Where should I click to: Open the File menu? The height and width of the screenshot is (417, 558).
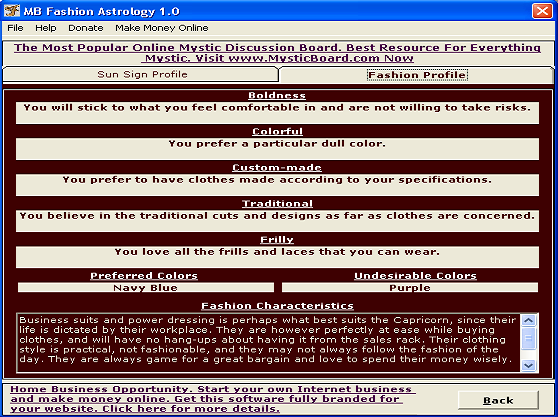click(15, 28)
